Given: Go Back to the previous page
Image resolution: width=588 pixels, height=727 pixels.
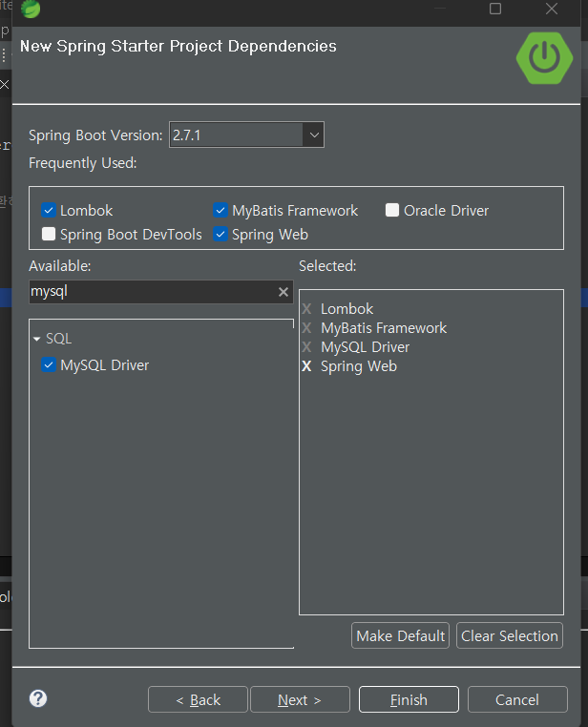Looking at the screenshot, I should point(198,699).
